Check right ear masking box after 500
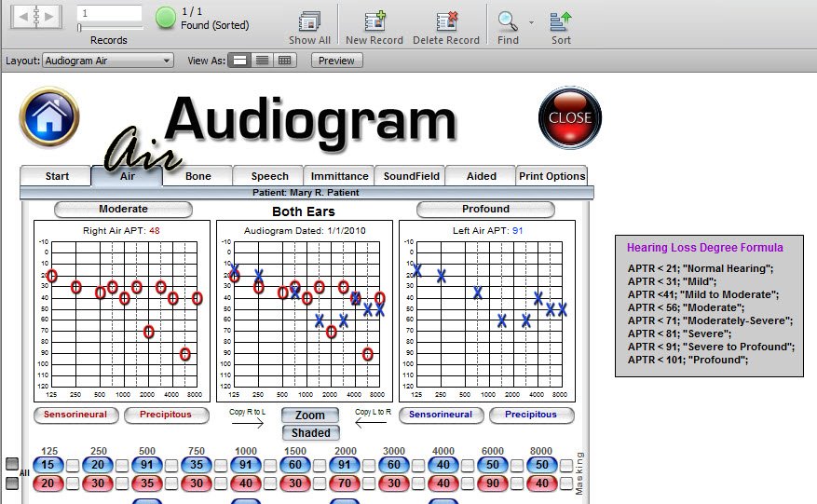 point(170,484)
